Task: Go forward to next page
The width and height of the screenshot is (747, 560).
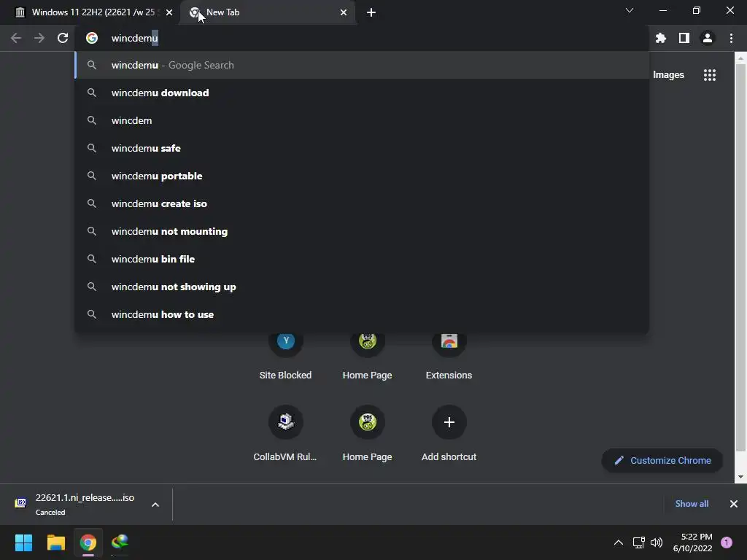Action: pos(39,38)
